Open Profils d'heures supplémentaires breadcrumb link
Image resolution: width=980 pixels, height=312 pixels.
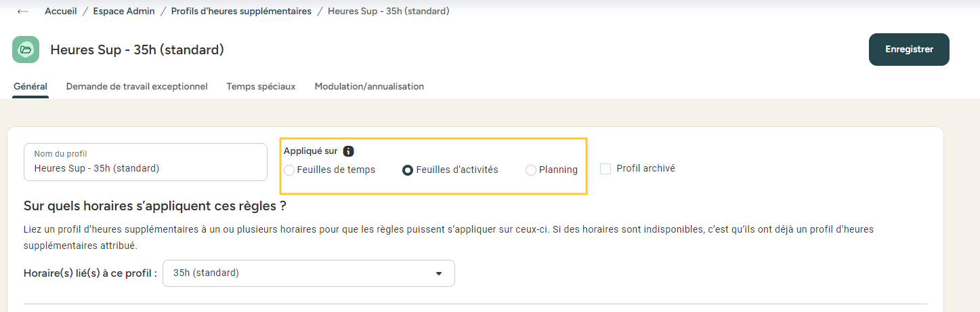pyautogui.click(x=241, y=11)
